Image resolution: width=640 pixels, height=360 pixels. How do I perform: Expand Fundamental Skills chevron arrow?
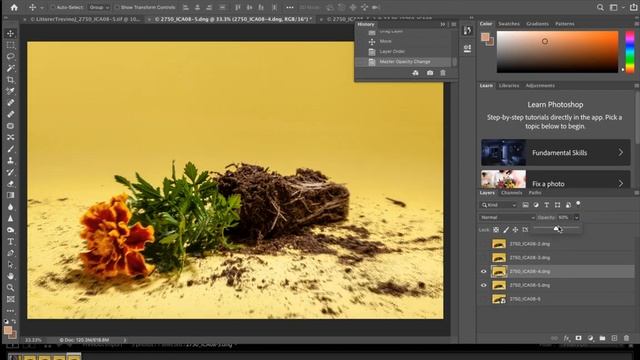point(620,152)
